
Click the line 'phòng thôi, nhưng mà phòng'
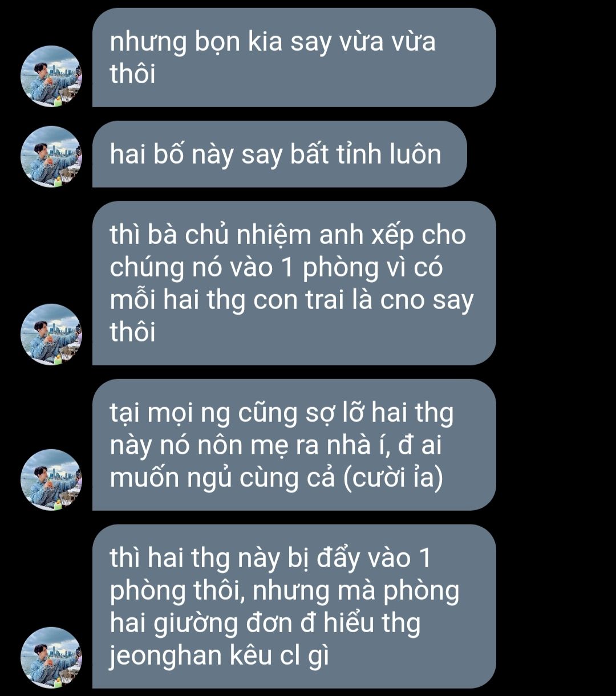(285, 592)
